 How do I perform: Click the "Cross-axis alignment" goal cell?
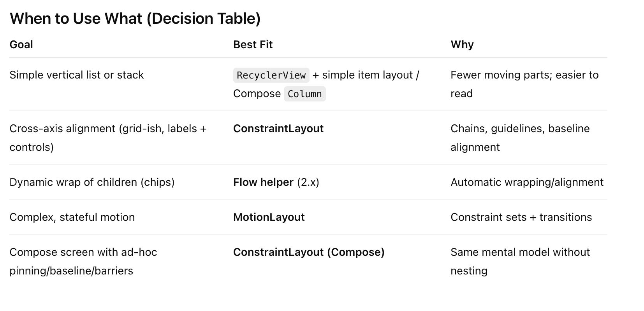click(x=108, y=129)
